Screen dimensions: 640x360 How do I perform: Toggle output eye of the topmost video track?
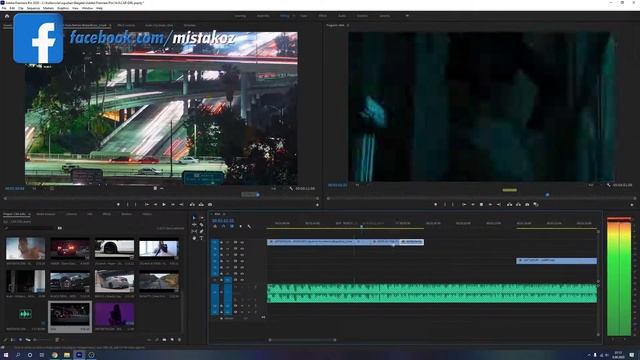pos(242,242)
